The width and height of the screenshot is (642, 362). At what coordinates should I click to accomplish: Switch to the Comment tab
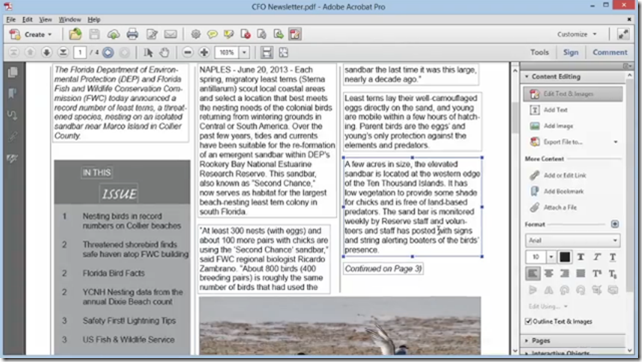tap(610, 52)
